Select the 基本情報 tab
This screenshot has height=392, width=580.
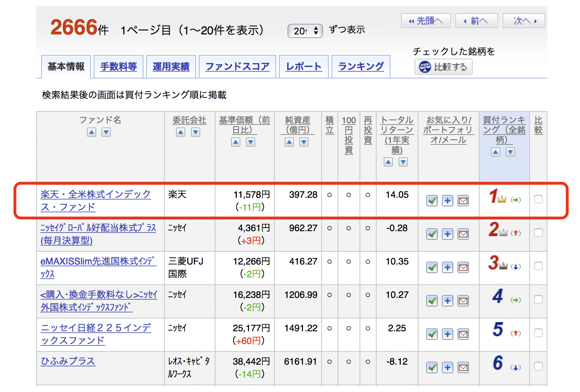[66, 66]
